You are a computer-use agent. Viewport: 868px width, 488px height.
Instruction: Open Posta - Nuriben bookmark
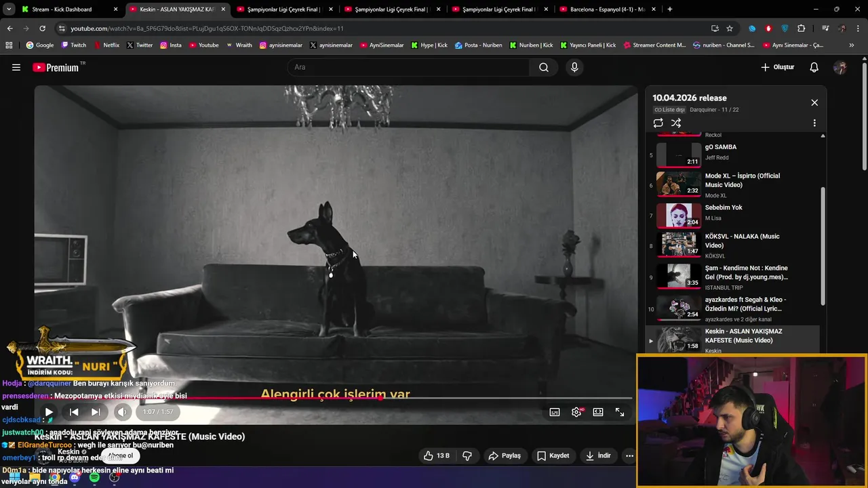click(x=479, y=45)
